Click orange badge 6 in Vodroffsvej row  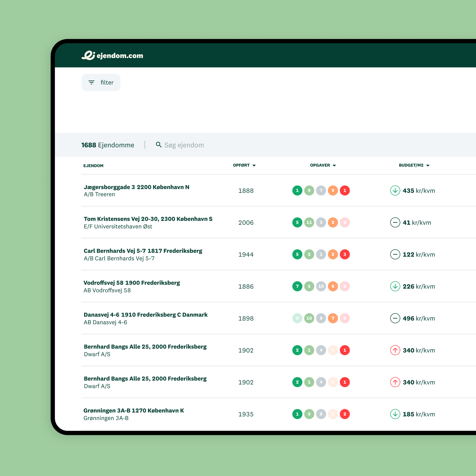point(333,286)
